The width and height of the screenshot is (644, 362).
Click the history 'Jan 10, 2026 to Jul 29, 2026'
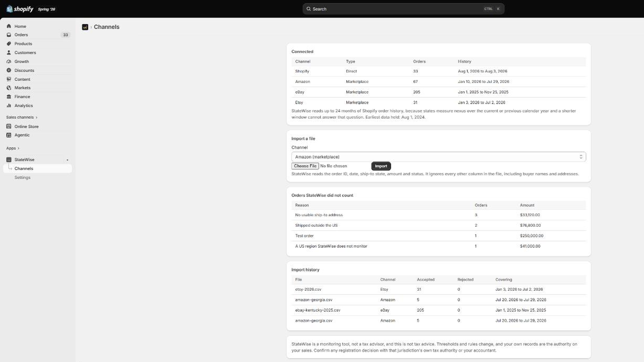click(483, 82)
